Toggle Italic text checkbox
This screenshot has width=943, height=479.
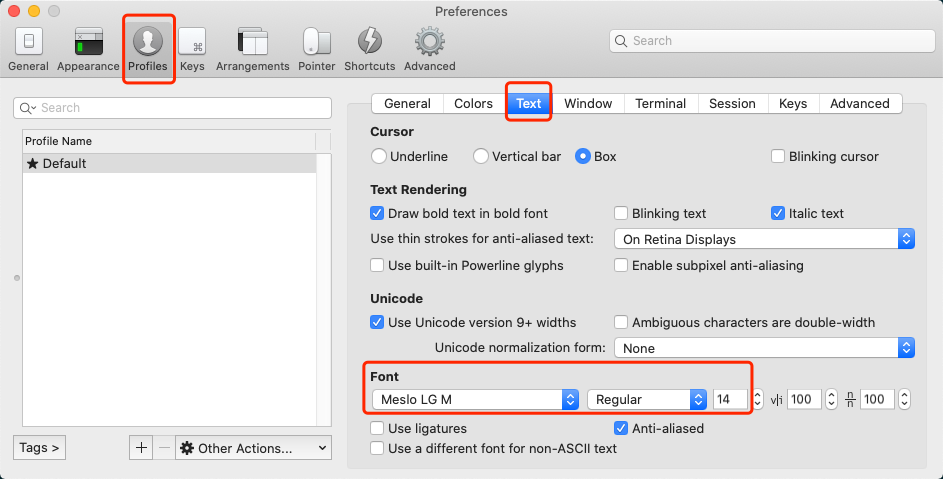pos(778,213)
